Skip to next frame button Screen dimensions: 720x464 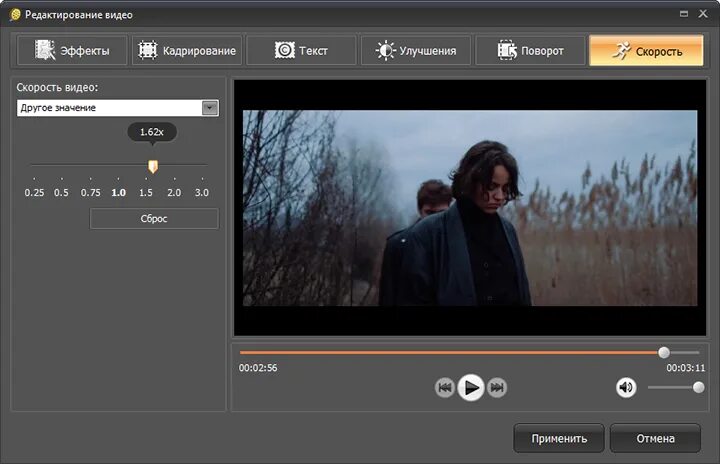(497, 388)
